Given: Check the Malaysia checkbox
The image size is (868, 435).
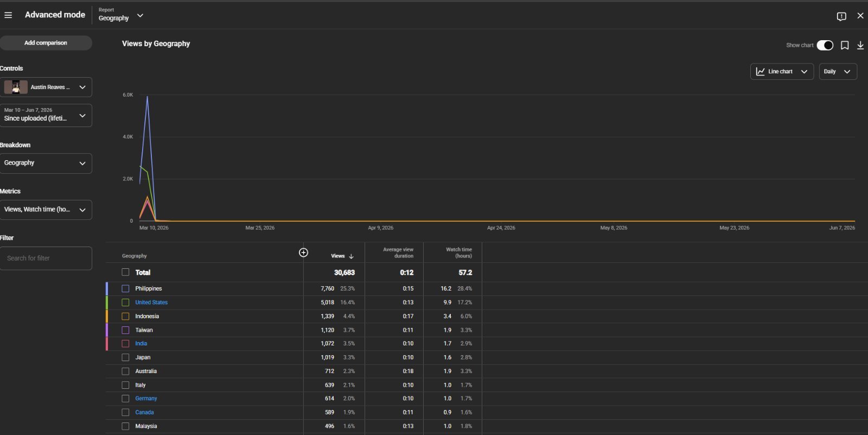Looking at the screenshot, I should (x=125, y=426).
